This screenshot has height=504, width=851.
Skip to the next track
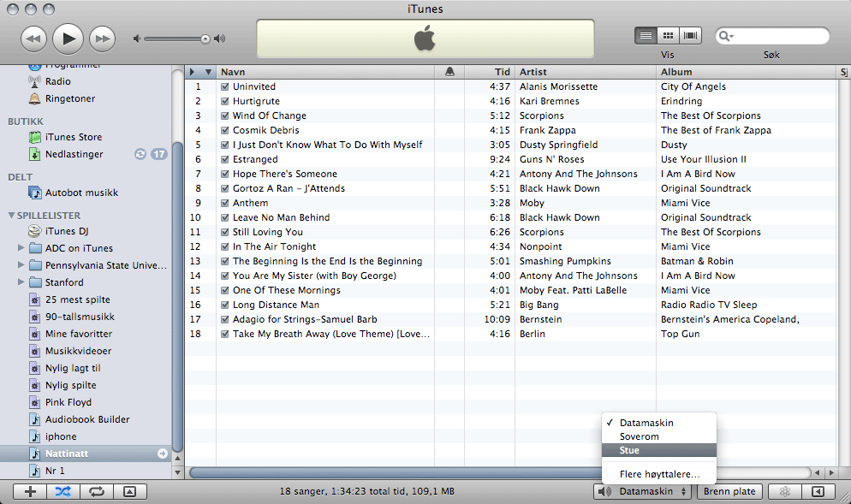click(102, 39)
